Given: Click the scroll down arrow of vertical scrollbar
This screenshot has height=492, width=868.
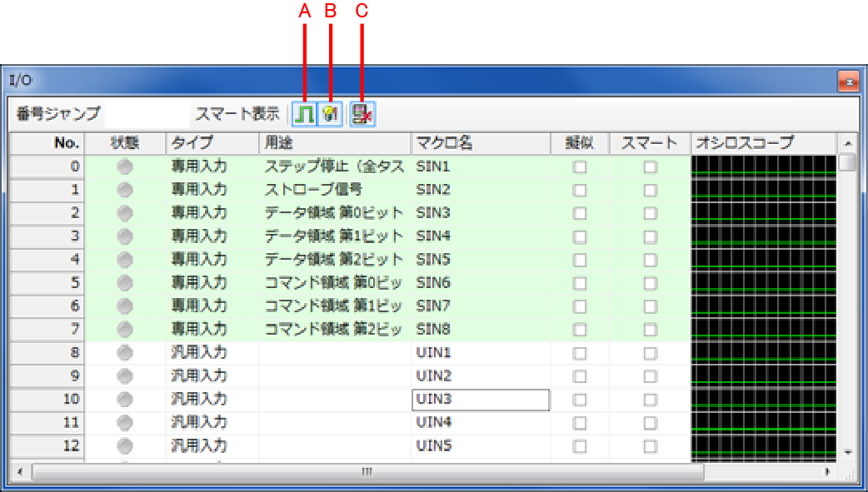Looking at the screenshot, I should 847,452.
